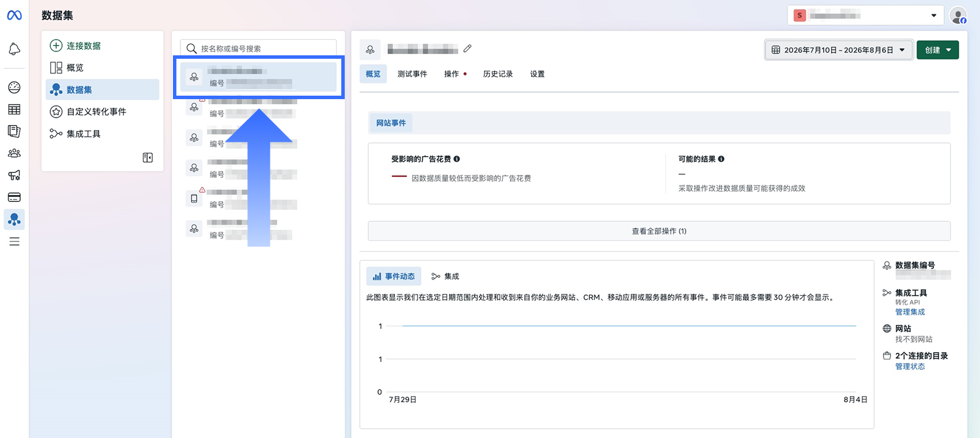This screenshot has width=980, height=438.
Task: Select the 事件动态 chart tab
Action: click(394, 277)
